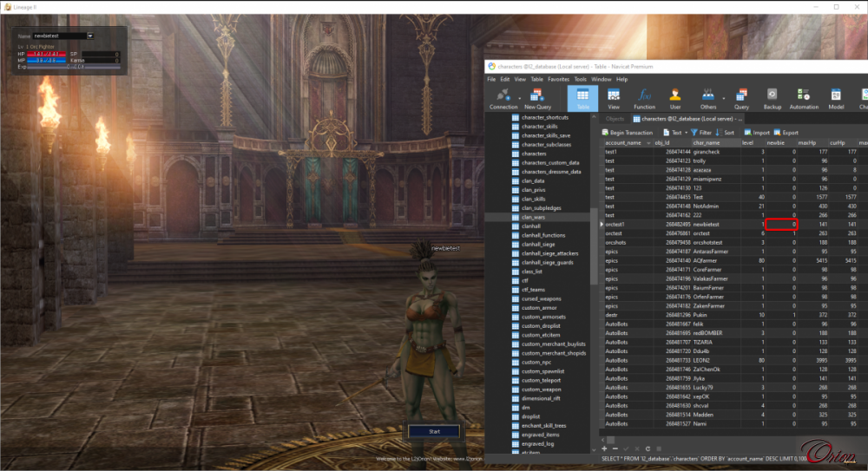
Task: Open the Table menu
Action: [x=537, y=79]
